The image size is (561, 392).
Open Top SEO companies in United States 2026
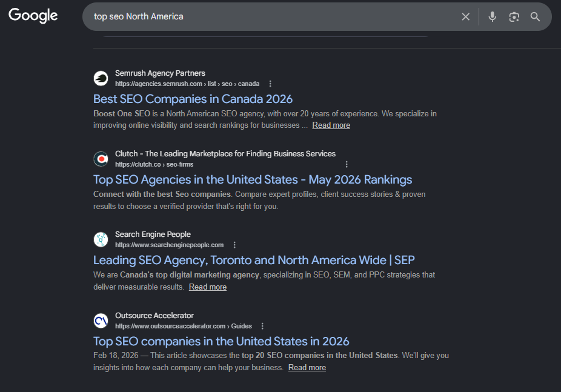coord(221,341)
